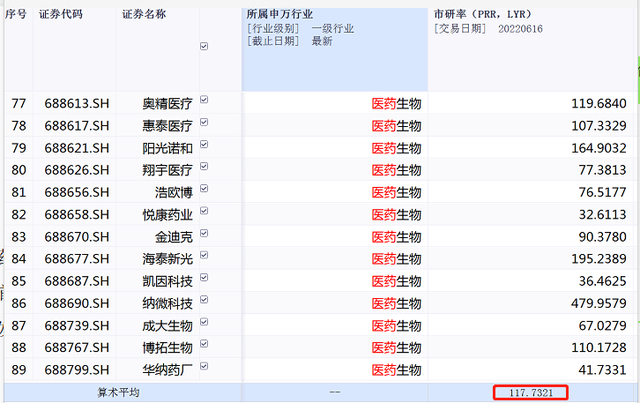
Task: Click security code 688739.SH
Action: pyautogui.click(x=77, y=326)
